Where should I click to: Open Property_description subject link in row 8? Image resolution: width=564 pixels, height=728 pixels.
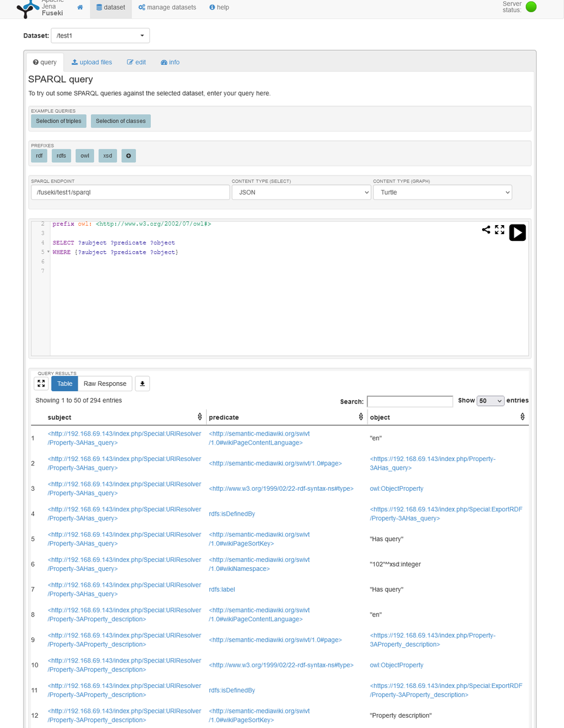(124, 615)
